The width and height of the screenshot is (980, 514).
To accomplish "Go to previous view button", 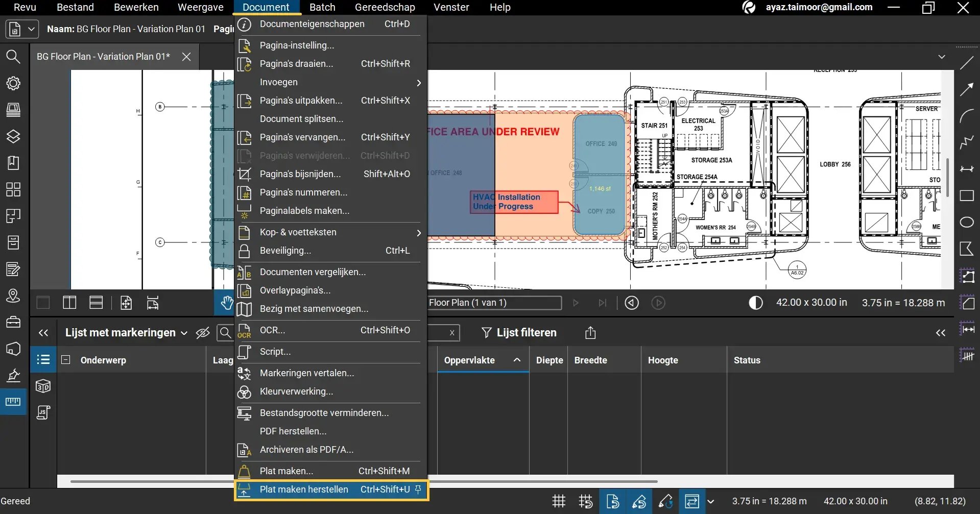I will (x=632, y=303).
